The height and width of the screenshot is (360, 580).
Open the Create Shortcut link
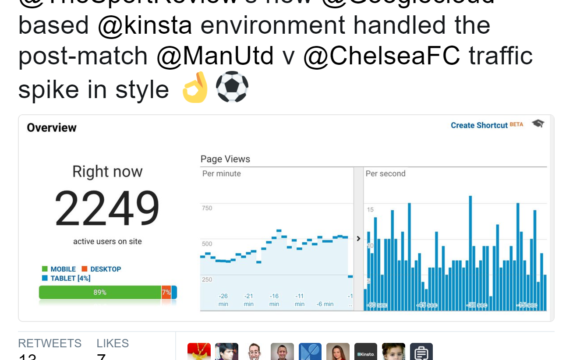pyautogui.click(x=479, y=125)
